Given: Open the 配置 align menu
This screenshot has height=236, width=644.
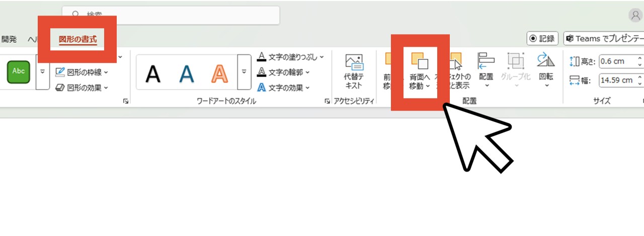Looking at the screenshot, I should click(486, 70).
